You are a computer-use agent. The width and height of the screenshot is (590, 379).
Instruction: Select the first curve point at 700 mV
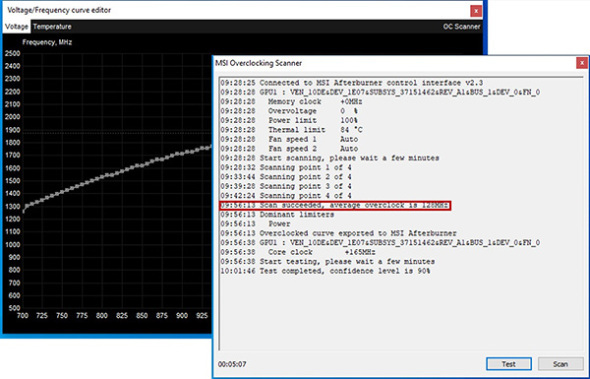pos(24,211)
